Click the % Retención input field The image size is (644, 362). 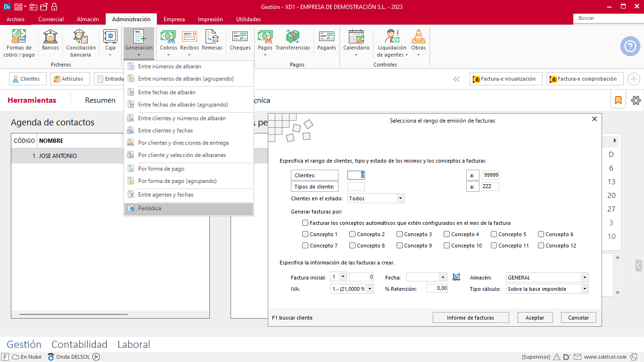[437, 288]
